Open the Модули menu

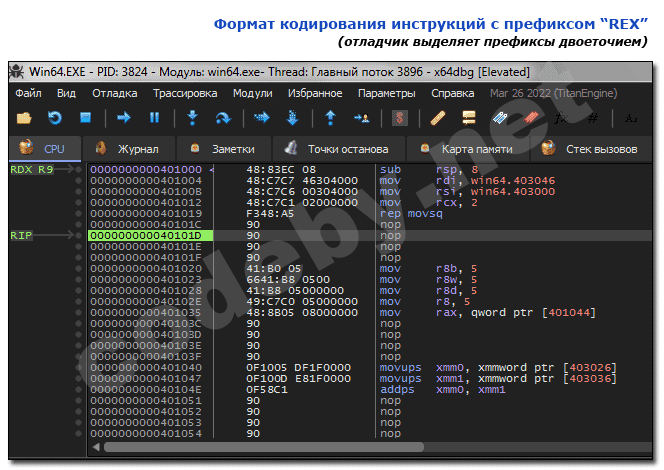click(253, 93)
